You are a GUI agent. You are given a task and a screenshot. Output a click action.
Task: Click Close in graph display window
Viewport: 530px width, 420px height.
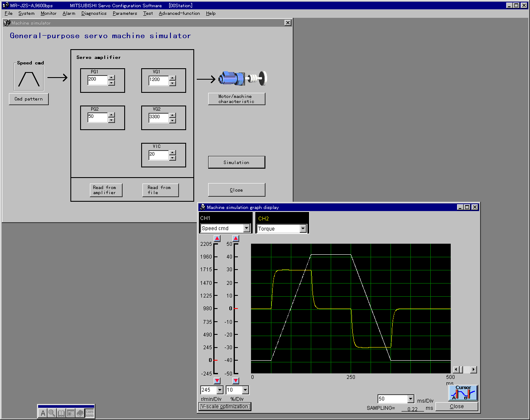(457, 406)
